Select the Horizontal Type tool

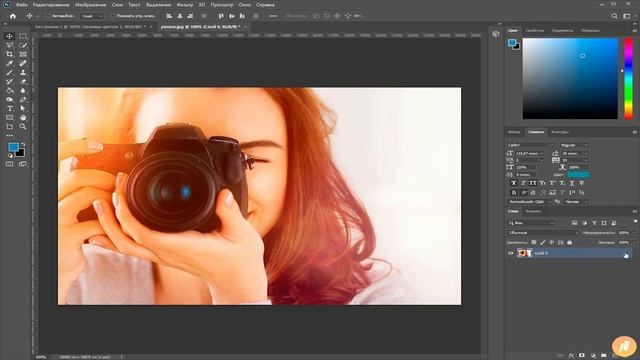click(x=9, y=109)
